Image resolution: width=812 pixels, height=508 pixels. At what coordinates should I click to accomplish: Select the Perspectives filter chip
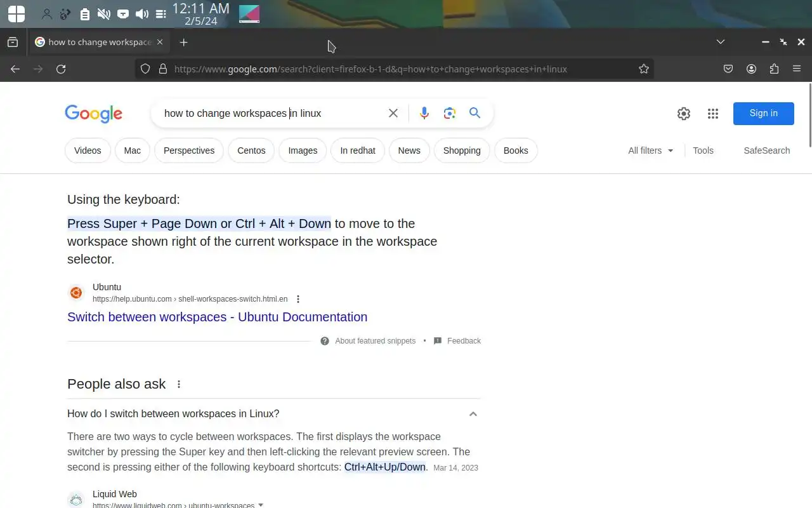189,150
